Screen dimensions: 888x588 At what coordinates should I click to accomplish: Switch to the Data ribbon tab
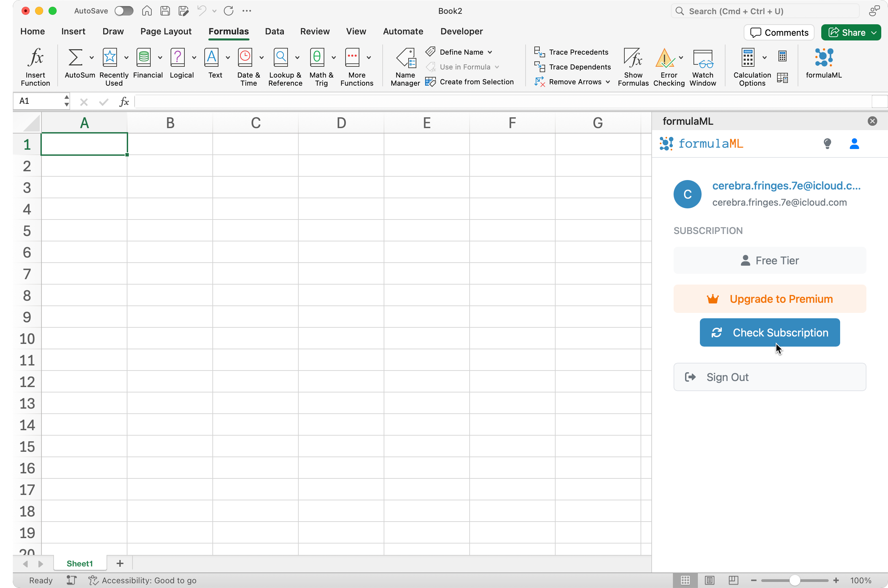click(x=274, y=31)
